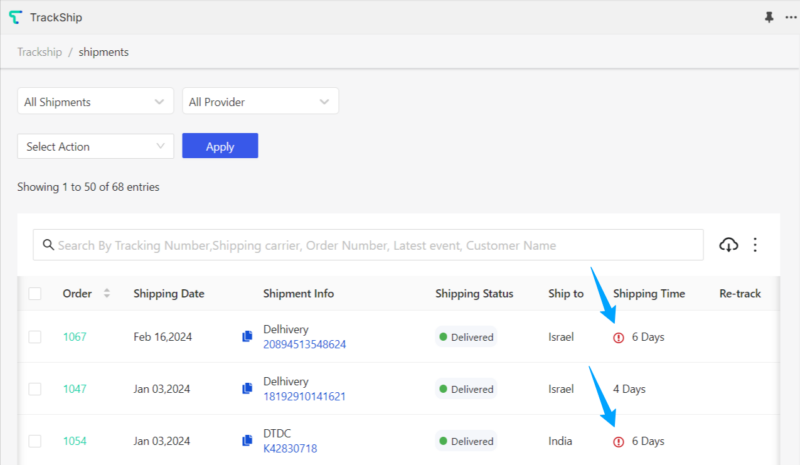Click late-shipment warning icon for order 1067
Screen dimensions: 800x465
pyautogui.click(x=618, y=337)
